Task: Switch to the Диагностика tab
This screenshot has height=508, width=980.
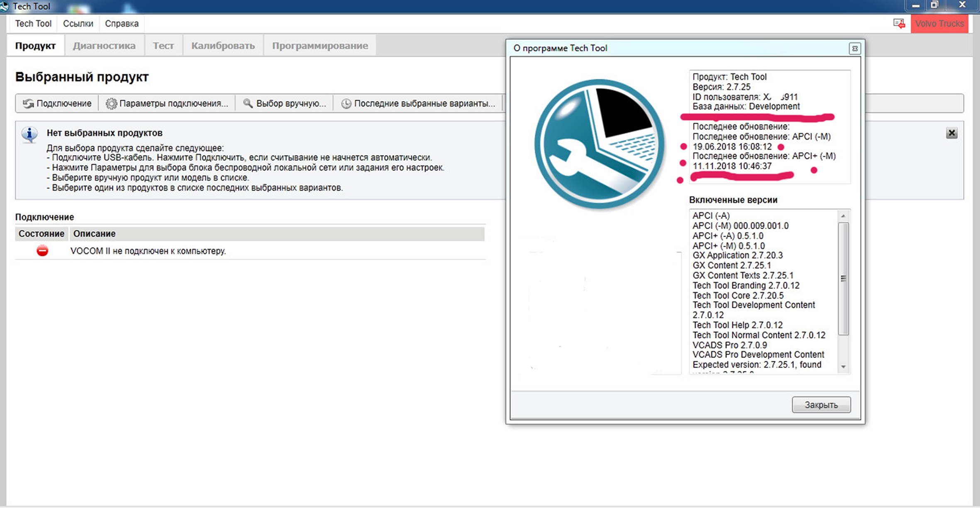Action: pos(104,46)
